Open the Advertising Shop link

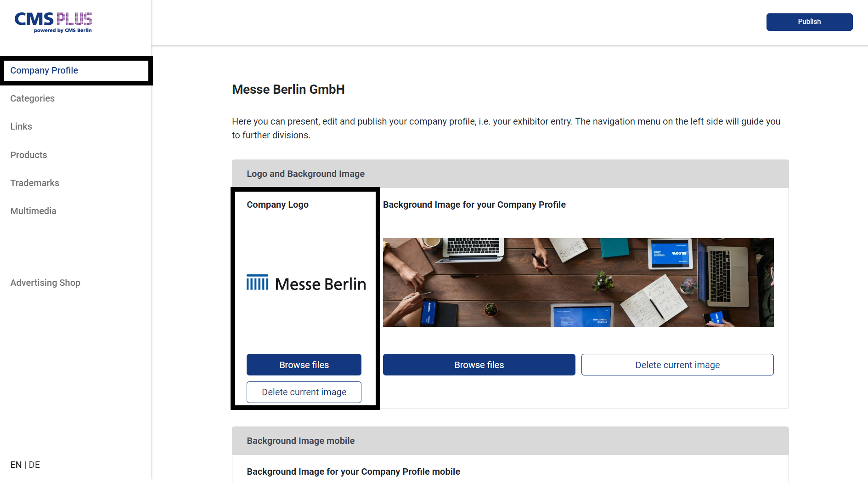(x=45, y=283)
